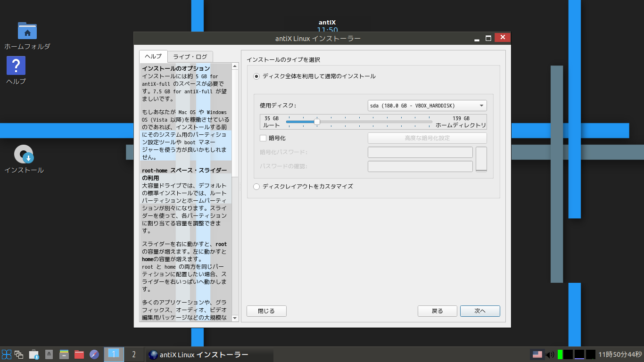Click the root-home スペース・スライダーの利用 heading
The image size is (644, 362).
point(184,174)
